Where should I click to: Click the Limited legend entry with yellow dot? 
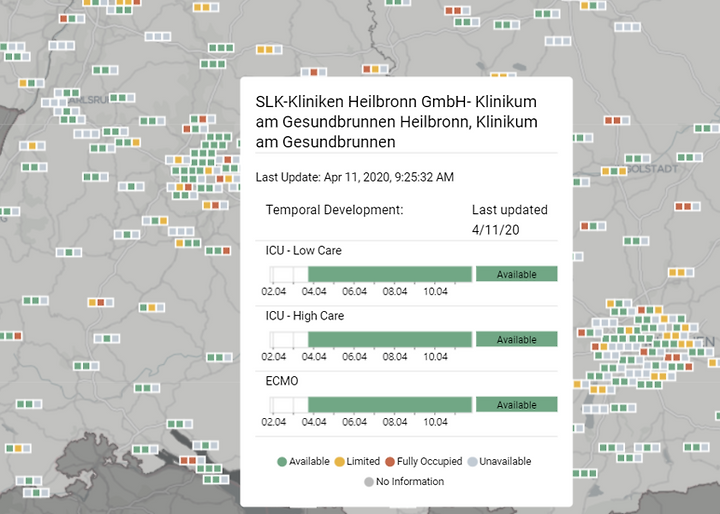(357, 461)
